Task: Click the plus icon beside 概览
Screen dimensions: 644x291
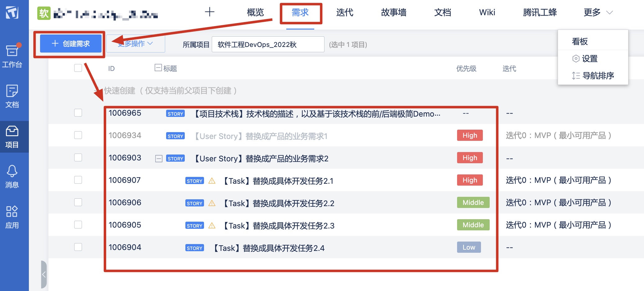Action: [x=210, y=12]
